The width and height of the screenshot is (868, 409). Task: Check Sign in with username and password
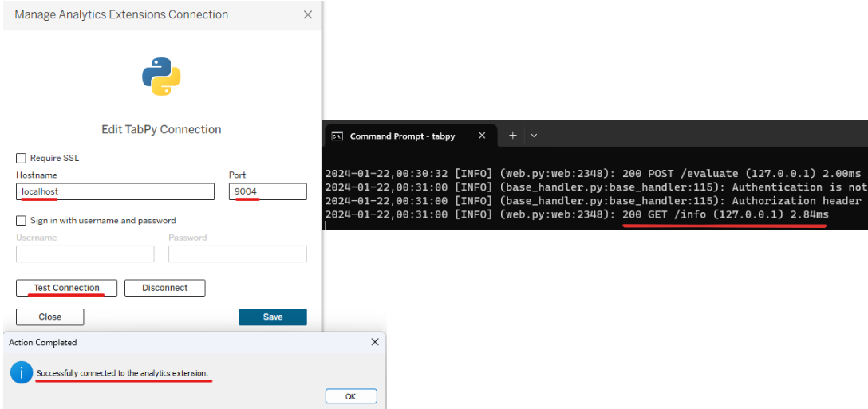tap(21, 221)
